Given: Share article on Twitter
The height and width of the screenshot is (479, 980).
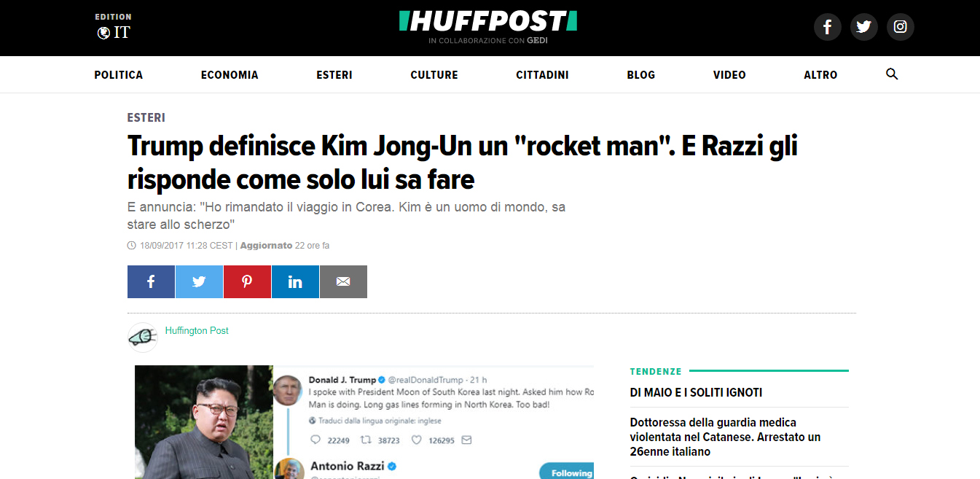Looking at the screenshot, I should coord(199,281).
